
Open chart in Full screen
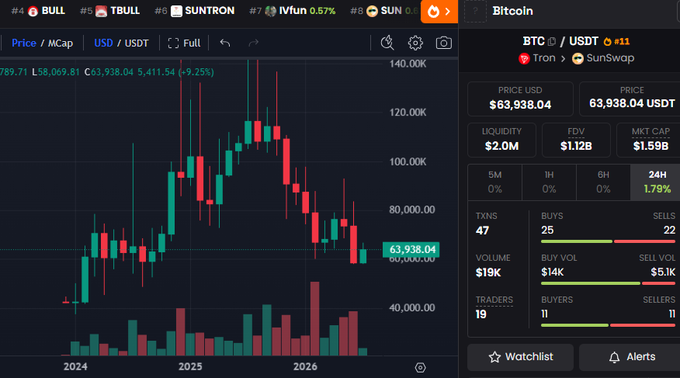pyautogui.click(x=184, y=43)
